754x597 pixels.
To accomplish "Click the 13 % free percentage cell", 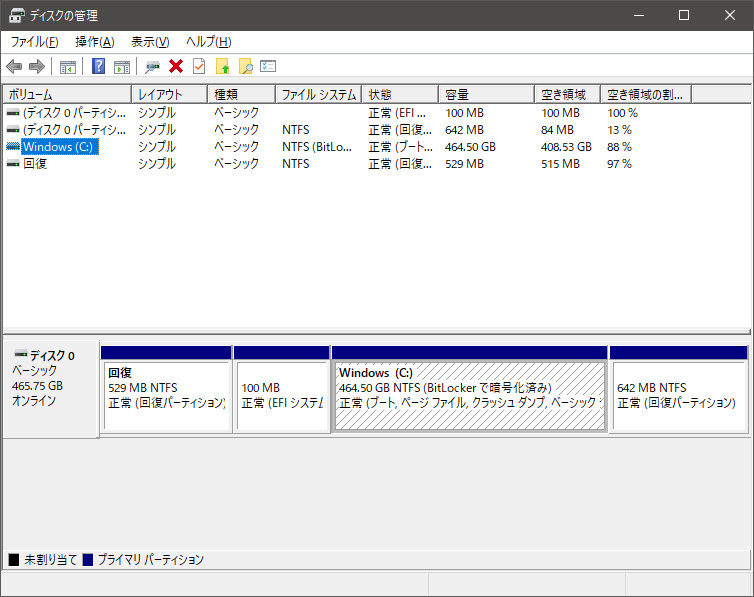I will click(x=619, y=130).
